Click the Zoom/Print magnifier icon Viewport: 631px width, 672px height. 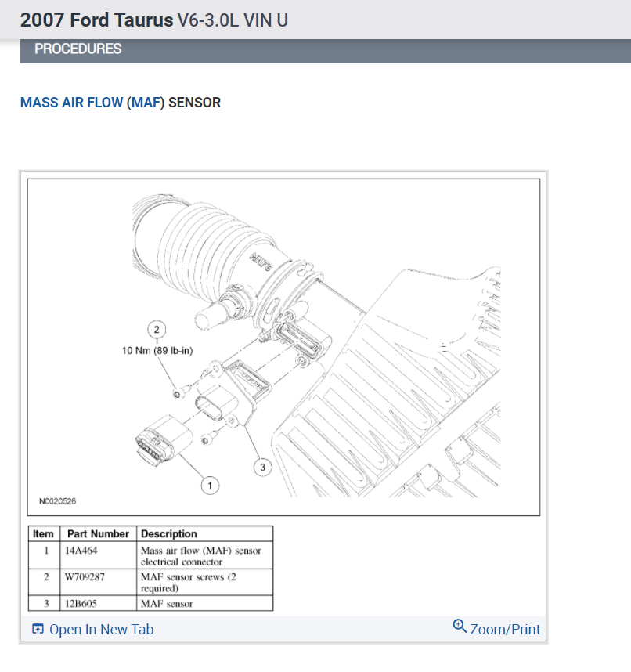[x=460, y=626]
